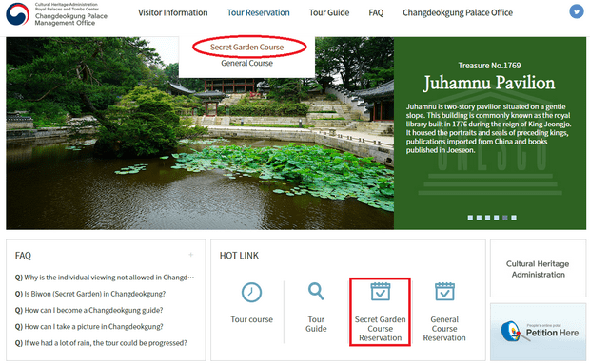This screenshot has height=364, width=590.
Task: Open the Secret Garden Course Reservation calendar icon
Action: [x=380, y=292]
